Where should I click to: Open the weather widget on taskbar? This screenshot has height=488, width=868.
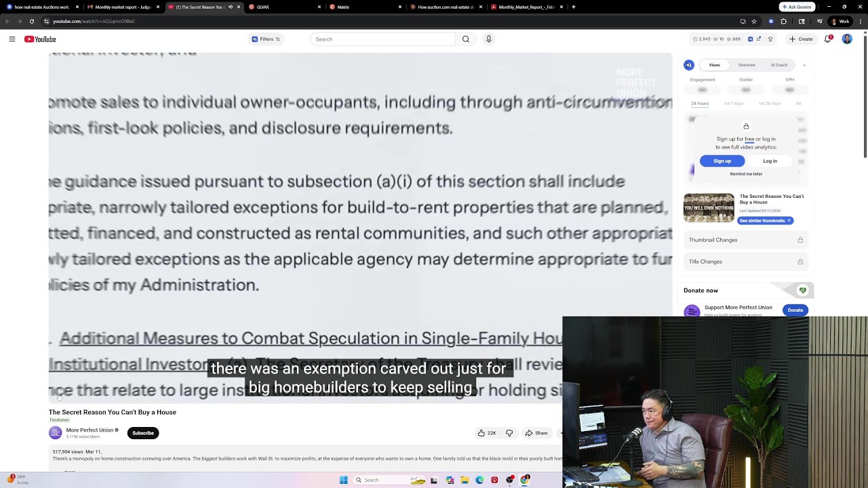click(17, 480)
